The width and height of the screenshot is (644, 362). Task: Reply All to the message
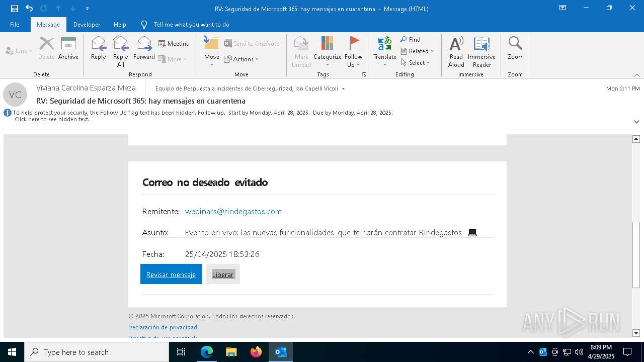(121, 51)
